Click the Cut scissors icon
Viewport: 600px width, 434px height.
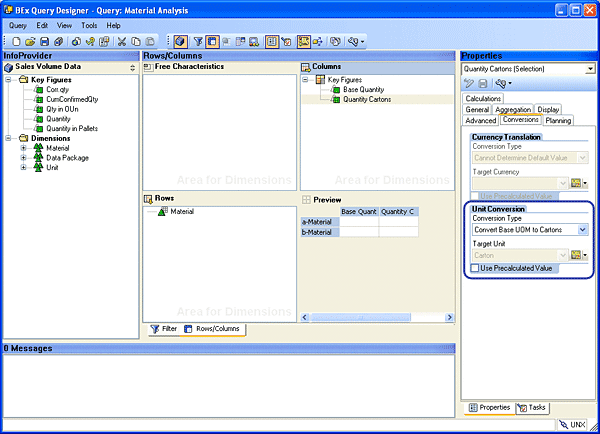(121, 41)
